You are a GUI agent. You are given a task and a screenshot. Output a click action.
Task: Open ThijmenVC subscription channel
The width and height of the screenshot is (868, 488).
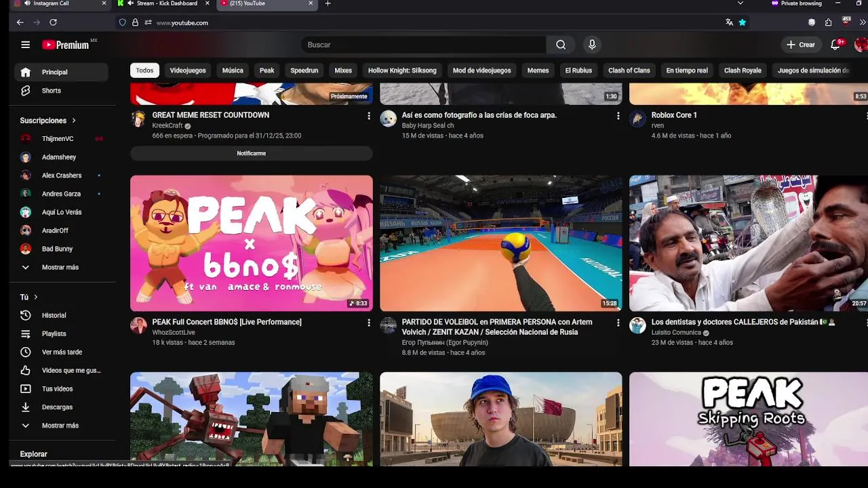(61, 138)
